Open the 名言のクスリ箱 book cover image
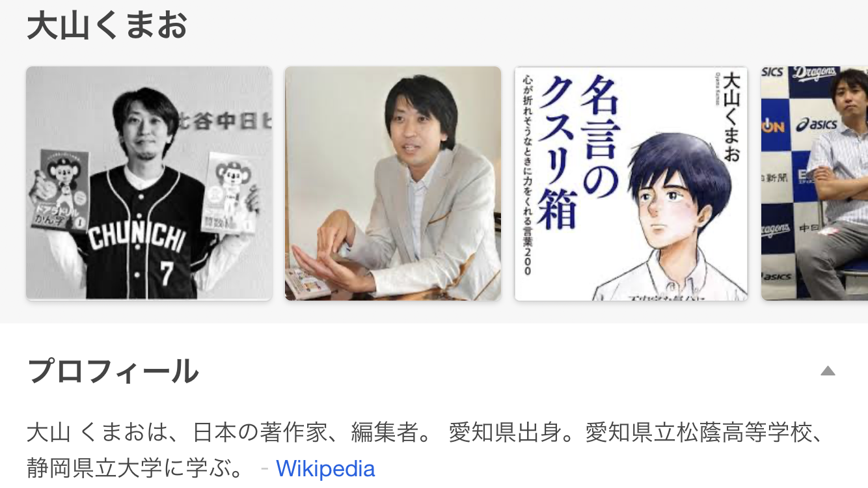868x488 pixels. point(631,183)
